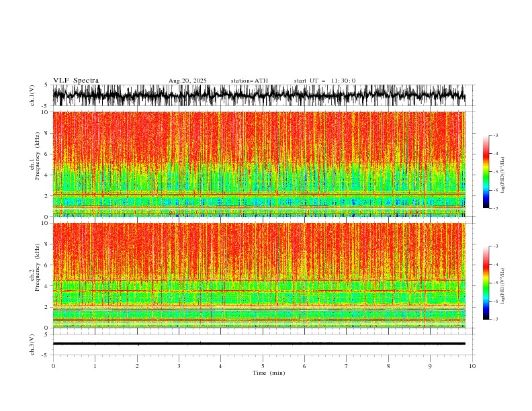The width and height of the screenshot is (532, 411).
Task: Click time axis tick label "1"
Action: (95, 366)
